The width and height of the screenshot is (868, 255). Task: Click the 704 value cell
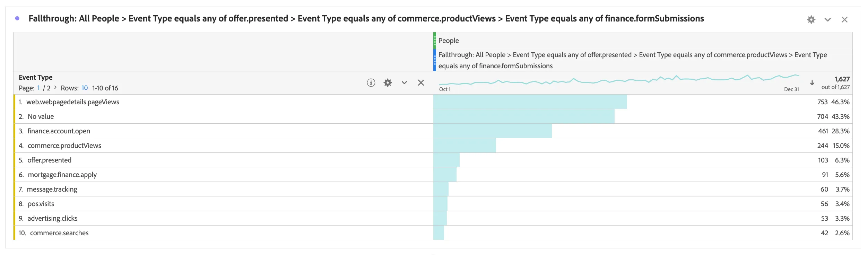coord(822,116)
